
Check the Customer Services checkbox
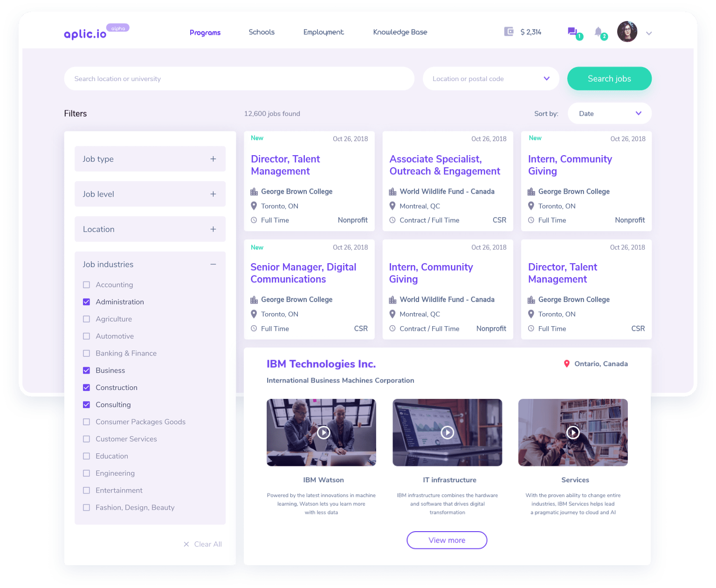pyautogui.click(x=86, y=439)
